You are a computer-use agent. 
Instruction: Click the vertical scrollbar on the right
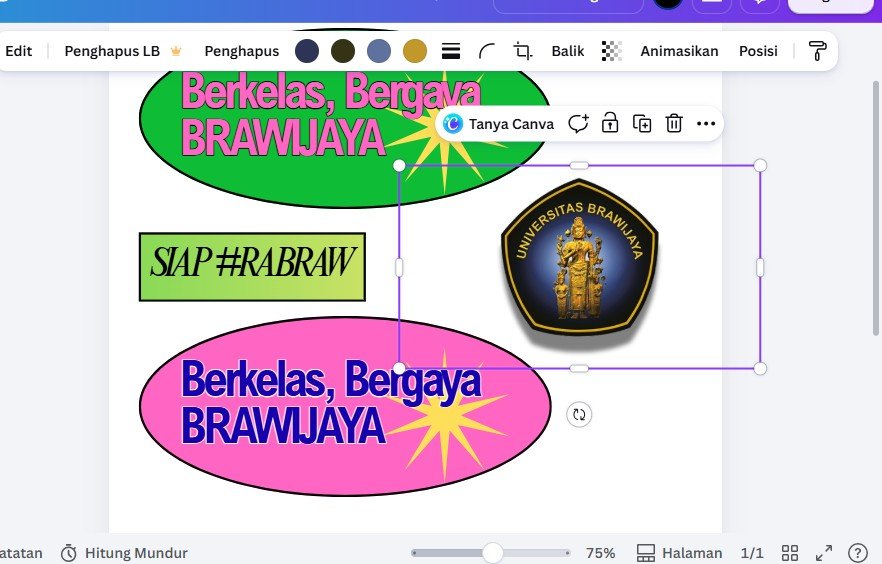876,208
